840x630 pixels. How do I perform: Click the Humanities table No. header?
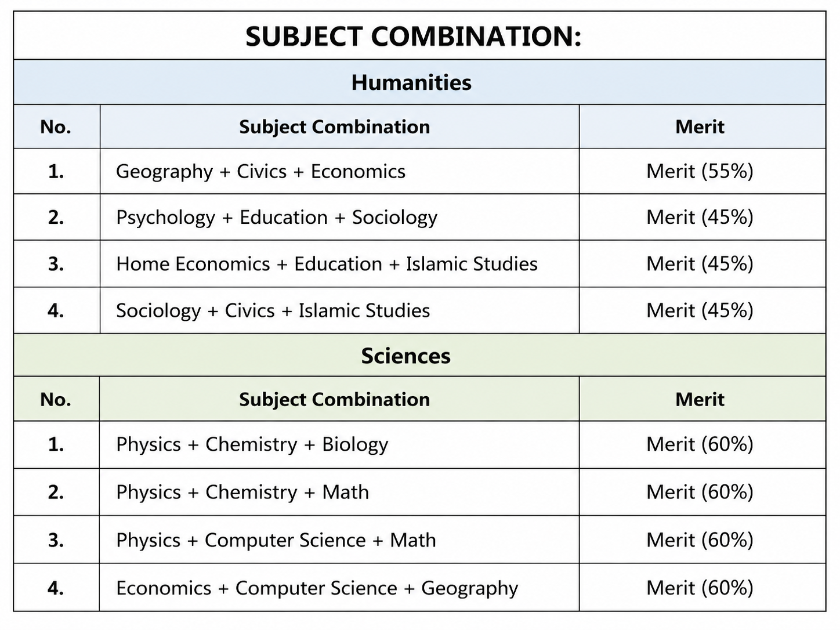56,127
